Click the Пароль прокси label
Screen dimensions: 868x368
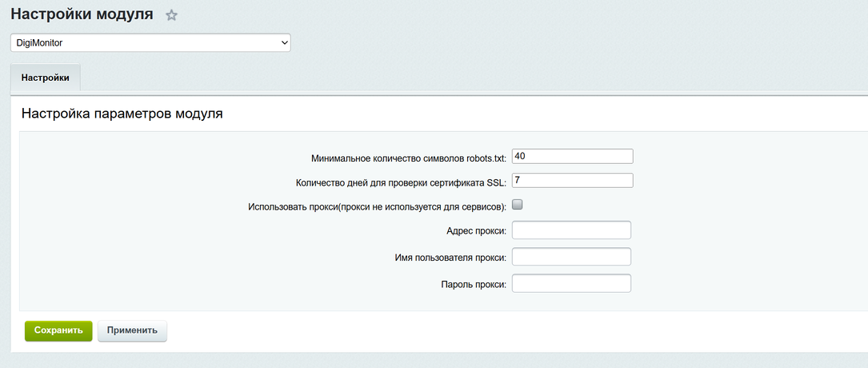tap(474, 285)
